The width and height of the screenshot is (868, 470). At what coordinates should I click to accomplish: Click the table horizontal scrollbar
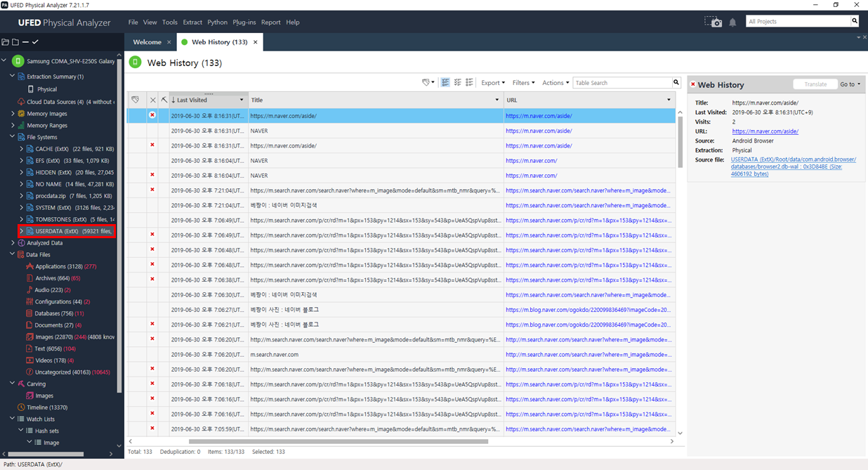point(338,442)
